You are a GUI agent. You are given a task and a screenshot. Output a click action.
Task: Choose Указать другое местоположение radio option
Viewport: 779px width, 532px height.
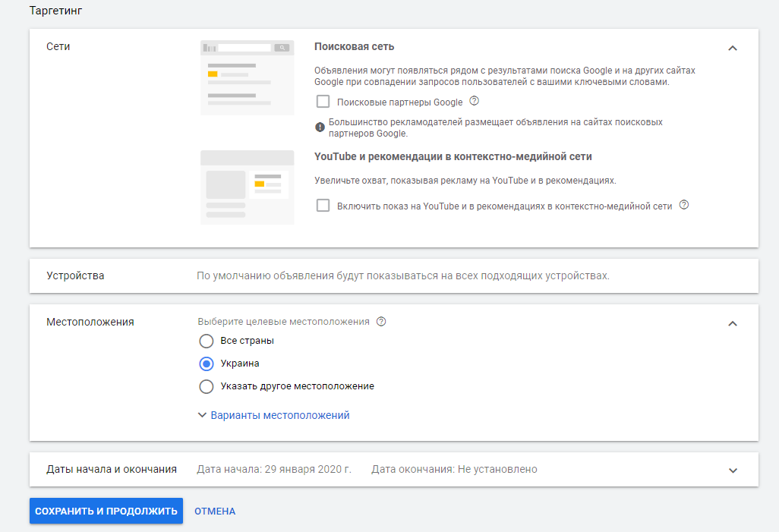[207, 386]
